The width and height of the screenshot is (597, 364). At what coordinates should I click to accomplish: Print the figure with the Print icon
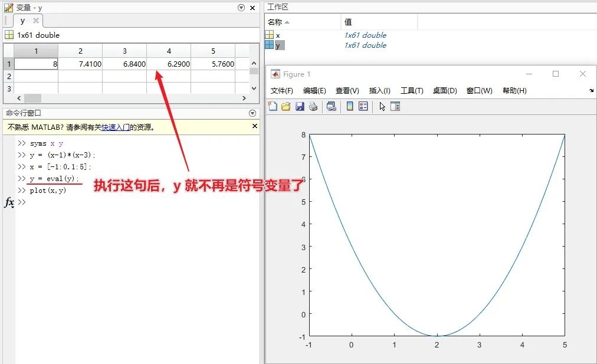coord(314,106)
